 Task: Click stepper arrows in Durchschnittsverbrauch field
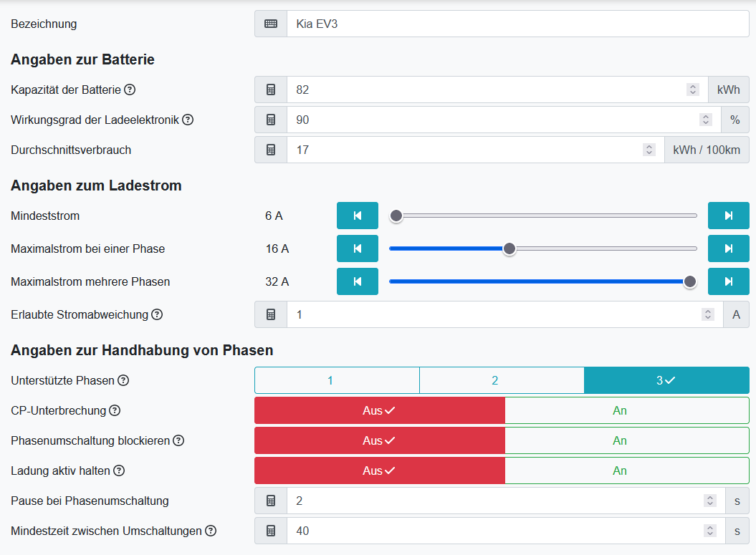(649, 150)
